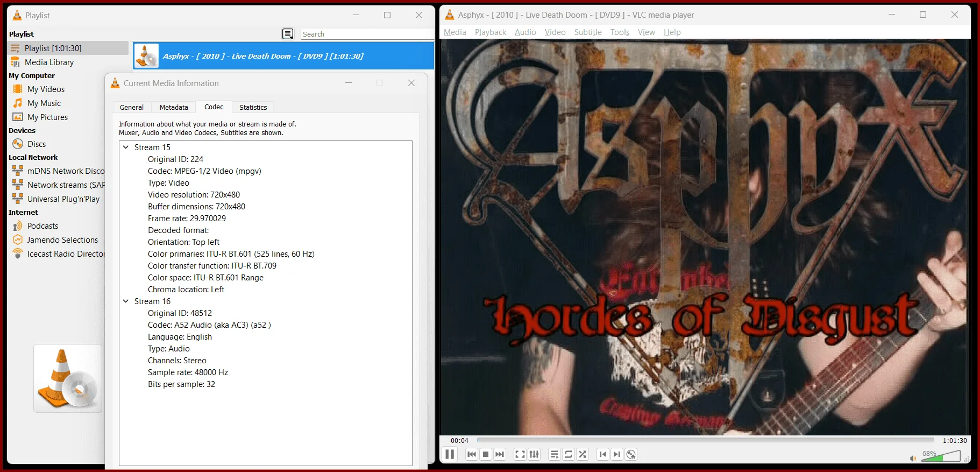Skip to previous media track

point(472,454)
